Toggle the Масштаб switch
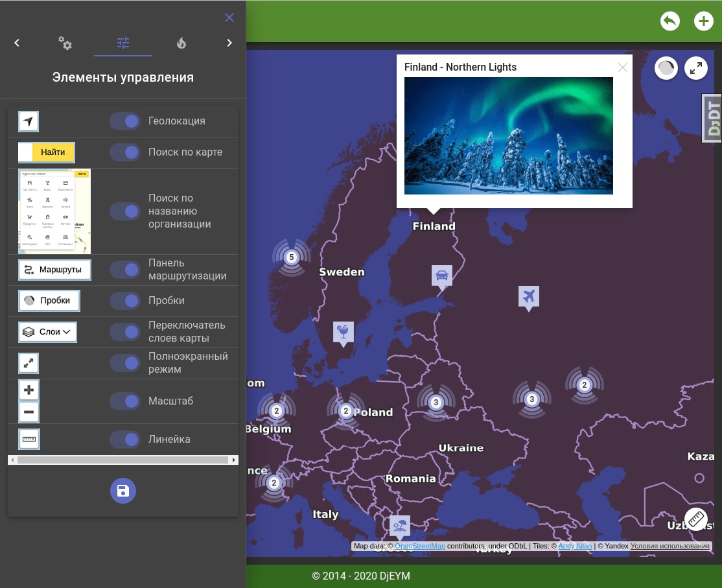 click(x=125, y=401)
